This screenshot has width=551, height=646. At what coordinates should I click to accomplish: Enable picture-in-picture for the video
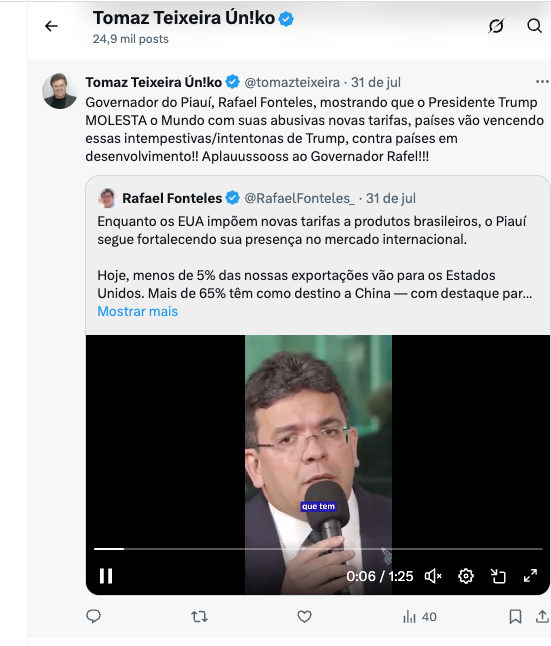pos(498,576)
